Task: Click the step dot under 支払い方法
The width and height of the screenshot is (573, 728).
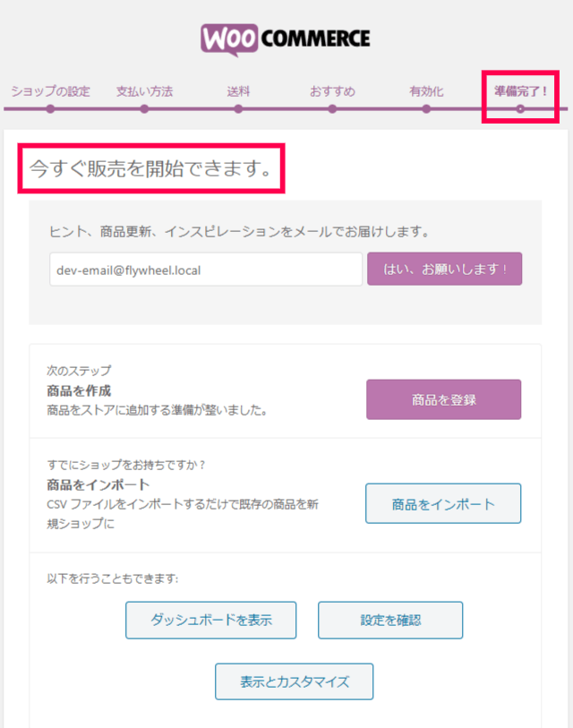Action: [x=144, y=109]
